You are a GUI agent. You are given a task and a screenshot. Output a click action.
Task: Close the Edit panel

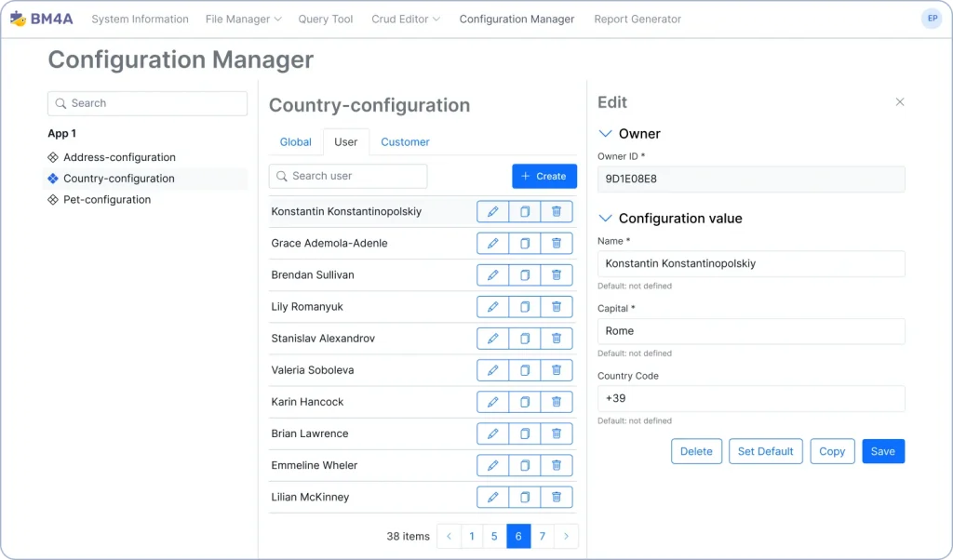coord(900,102)
